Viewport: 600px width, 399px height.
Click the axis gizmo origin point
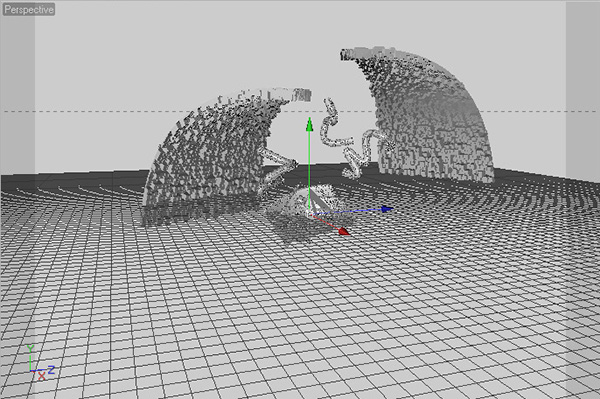point(310,213)
